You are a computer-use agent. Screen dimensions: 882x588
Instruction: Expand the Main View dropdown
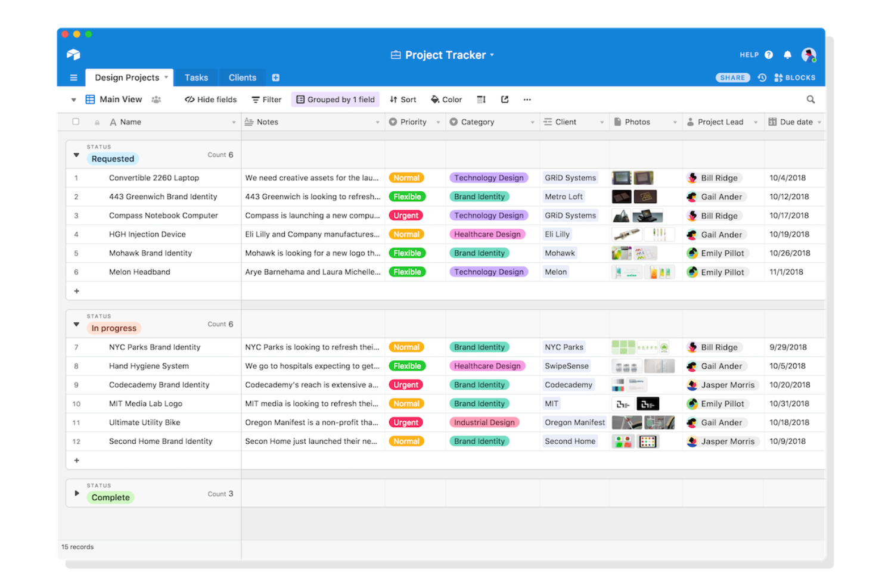(x=73, y=99)
